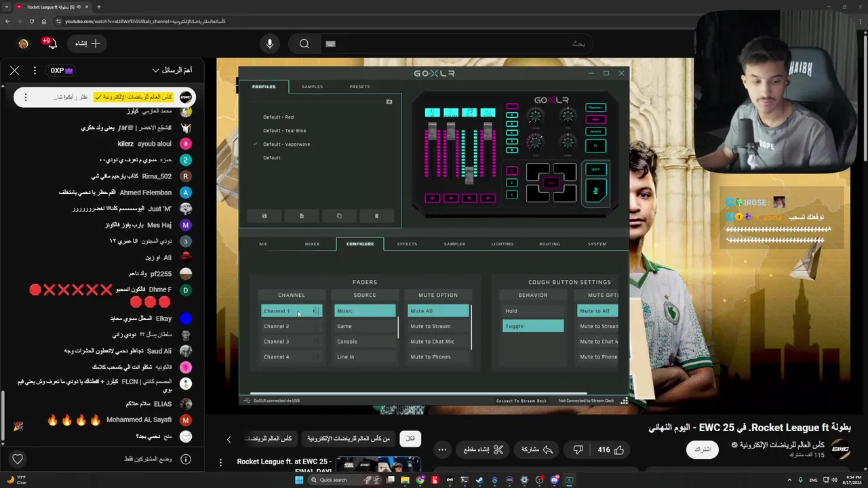Toggle the second fader mute button

pyautogui.click(x=451, y=198)
